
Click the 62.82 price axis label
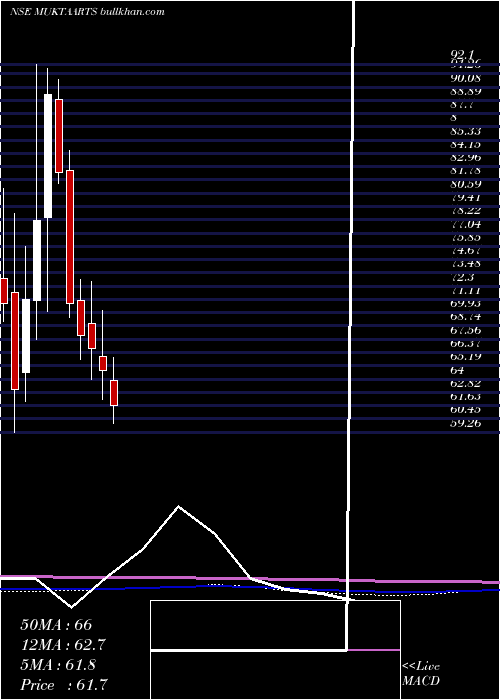pyautogui.click(x=465, y=383)
